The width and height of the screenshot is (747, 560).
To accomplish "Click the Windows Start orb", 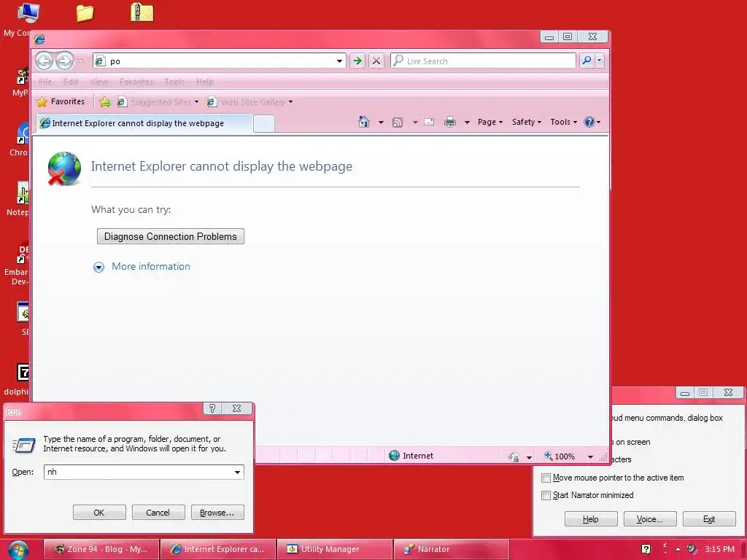I will pyautogui.click(x=18, y=550).
